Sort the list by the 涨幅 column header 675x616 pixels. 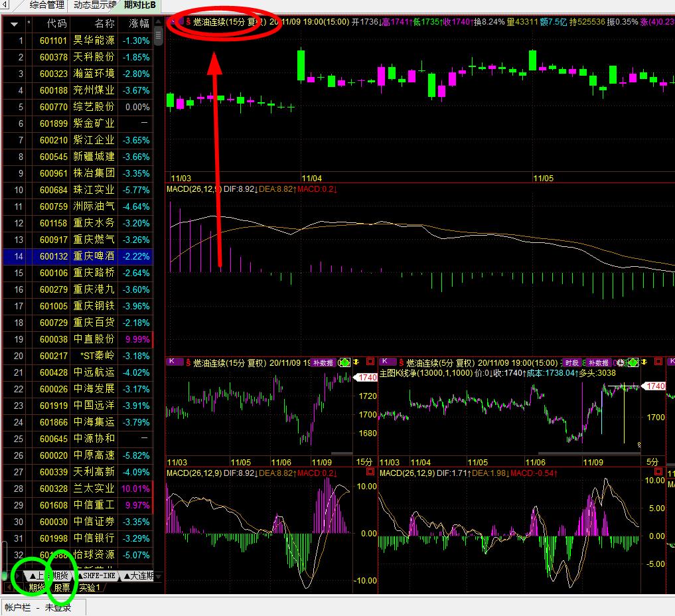(x=139, y=24)
